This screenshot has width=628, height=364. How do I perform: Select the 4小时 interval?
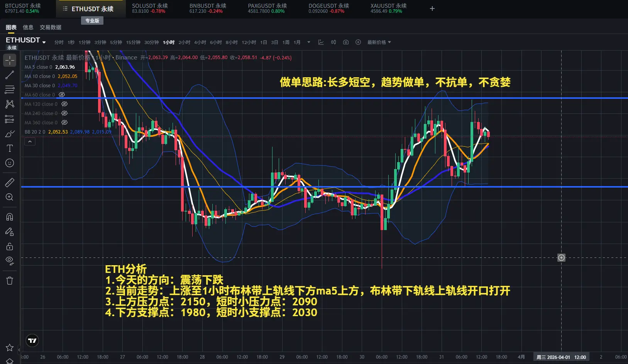point(200,42)
